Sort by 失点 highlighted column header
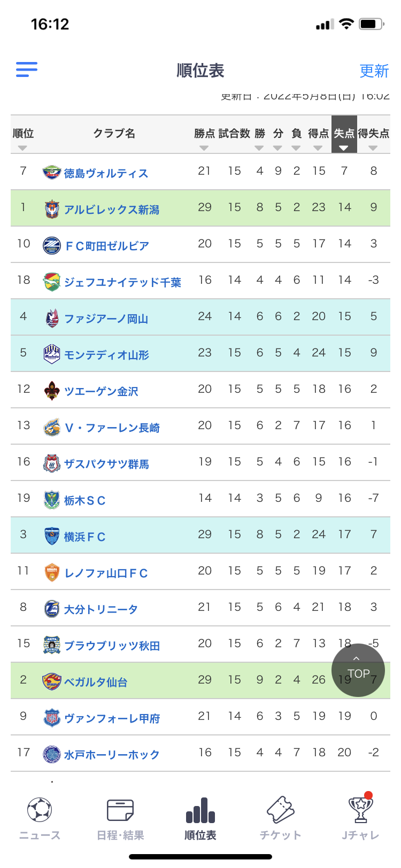The width and height of the screenshot is (401, 868). [x=344, y=135]
